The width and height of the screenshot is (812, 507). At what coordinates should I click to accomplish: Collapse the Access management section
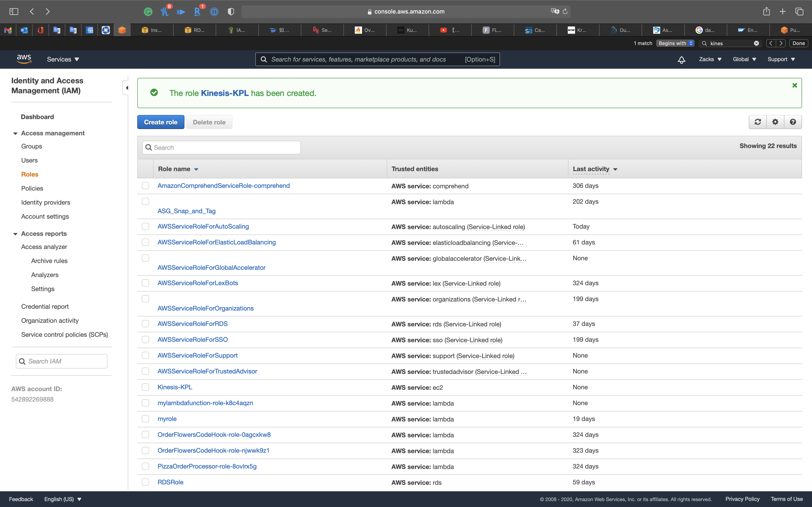coord(15,134)
